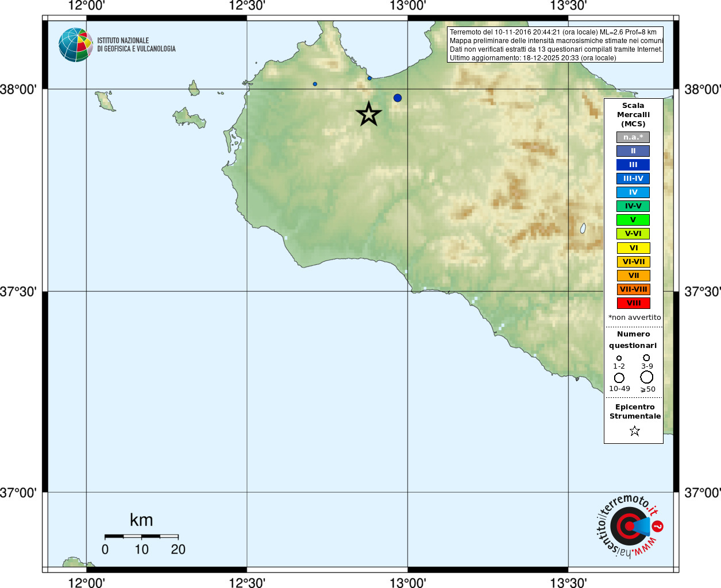
Task: Click the VI-VII intensity legend swatch
Action: click(x=634, y=262)
